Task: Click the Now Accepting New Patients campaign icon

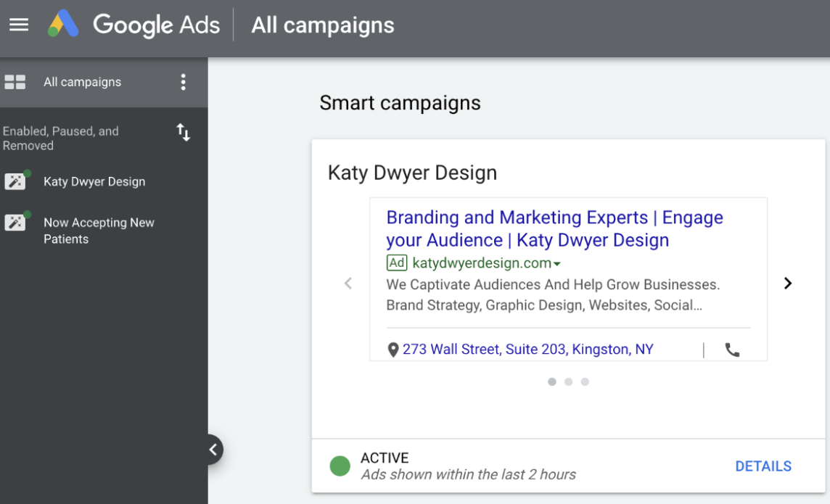Action: coord(16,223)
